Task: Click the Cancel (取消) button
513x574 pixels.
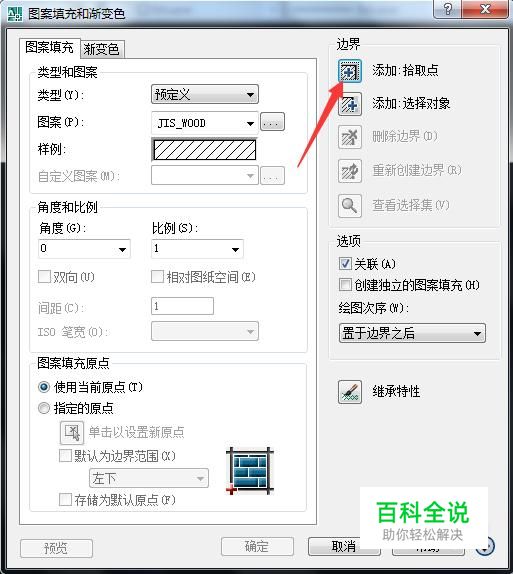Action: (x=344, y=547)
